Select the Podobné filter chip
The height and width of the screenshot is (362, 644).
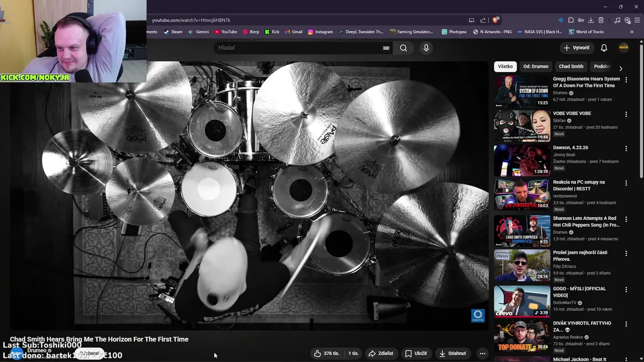click(x=601, y=66)
